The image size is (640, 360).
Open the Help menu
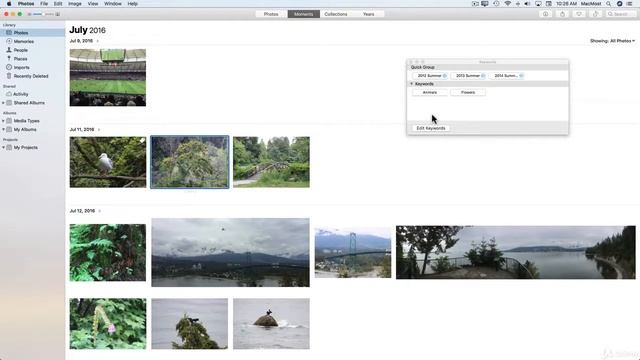(x=132, y=4)
